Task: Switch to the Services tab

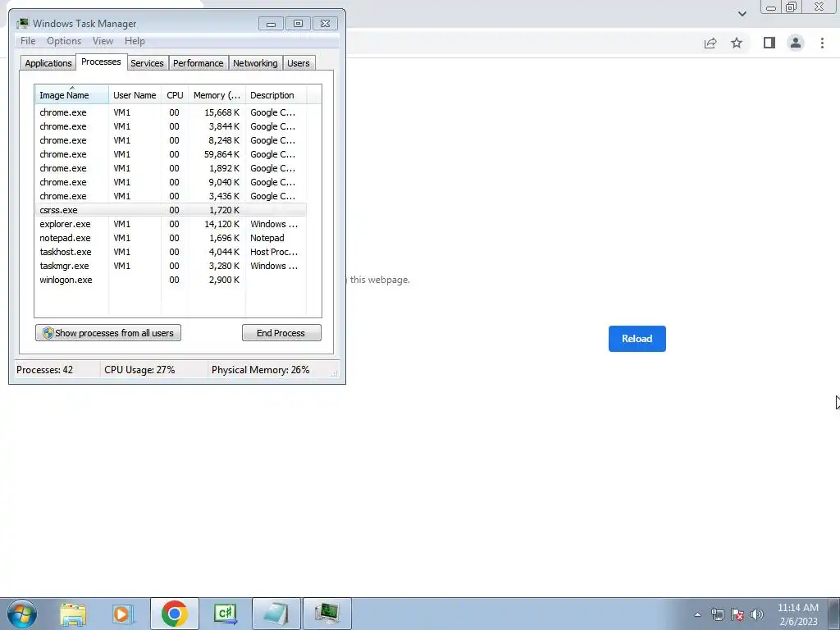Action: tap(147, 63)
